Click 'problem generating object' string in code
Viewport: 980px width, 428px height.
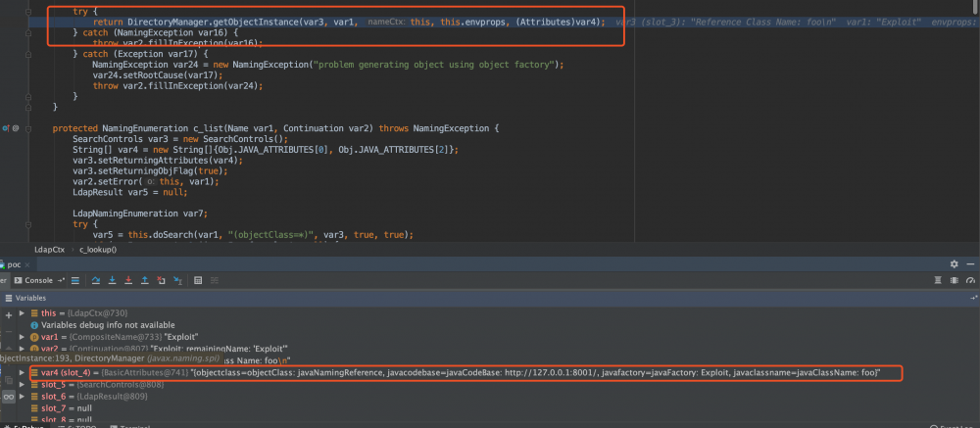point(436,65)
